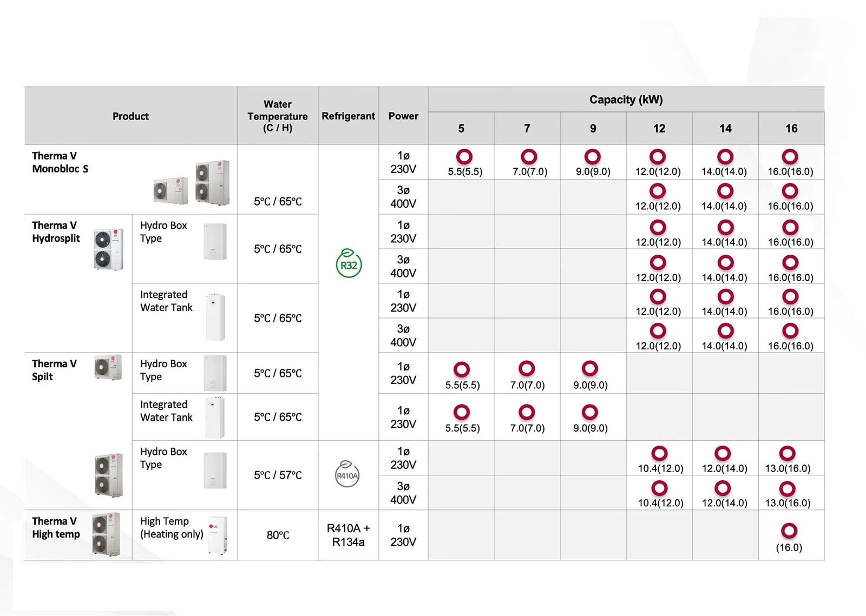Select the Monobloc S 1ø 230V 5 kW circle
Viewport: 866px width, 616px height.
[x=464, y=157]
